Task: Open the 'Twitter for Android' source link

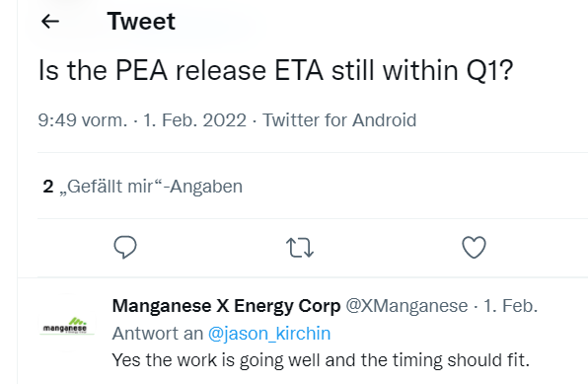Action: (x=339, y=120)
